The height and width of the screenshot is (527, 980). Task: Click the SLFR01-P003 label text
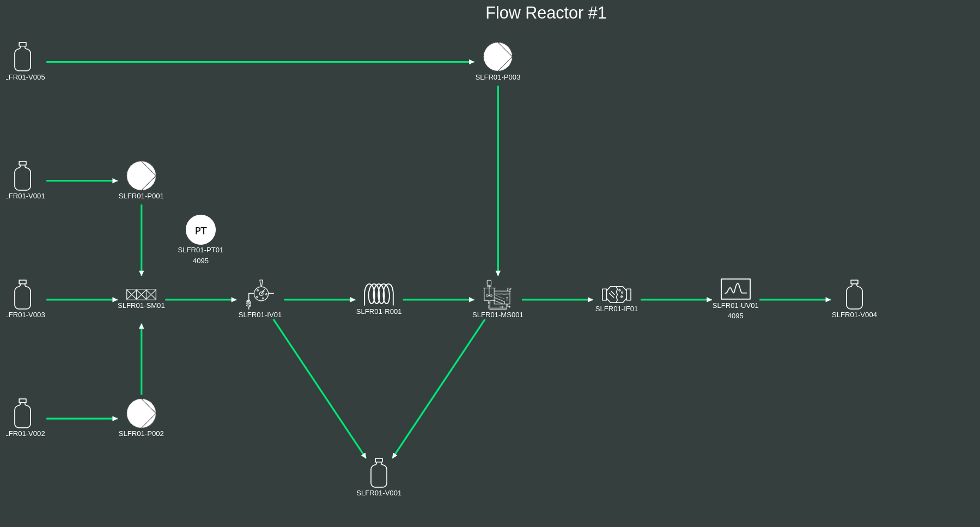click(x=498, y=77)
